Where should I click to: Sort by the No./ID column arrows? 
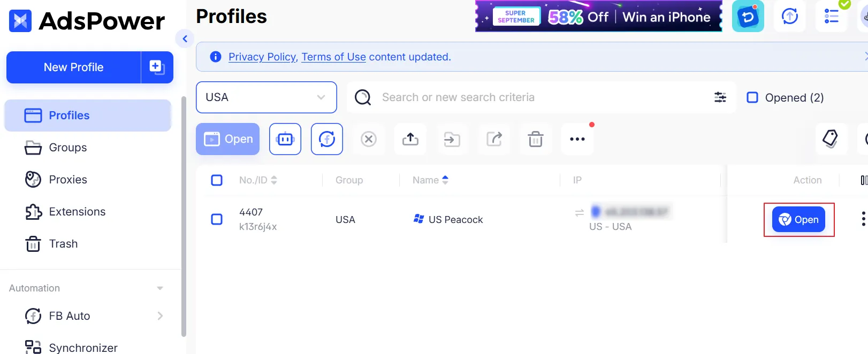(x=274, y=180)
